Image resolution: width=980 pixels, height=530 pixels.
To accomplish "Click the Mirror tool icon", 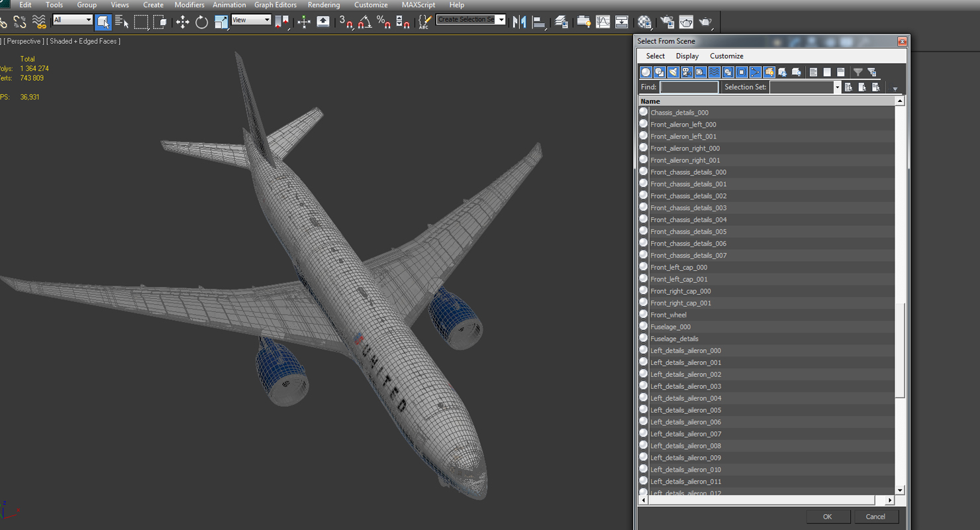I will (x=520, y=22).
